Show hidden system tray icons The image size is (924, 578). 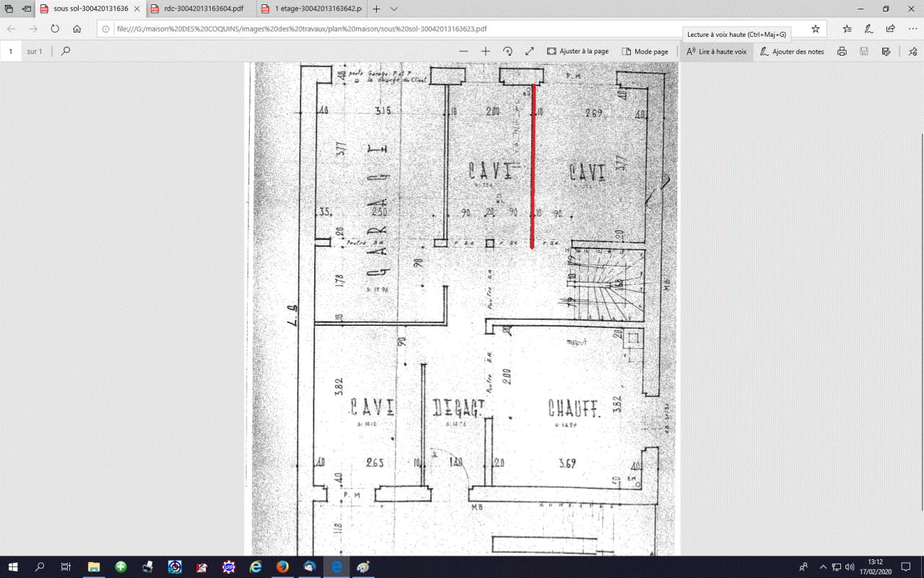click(823, 567)
